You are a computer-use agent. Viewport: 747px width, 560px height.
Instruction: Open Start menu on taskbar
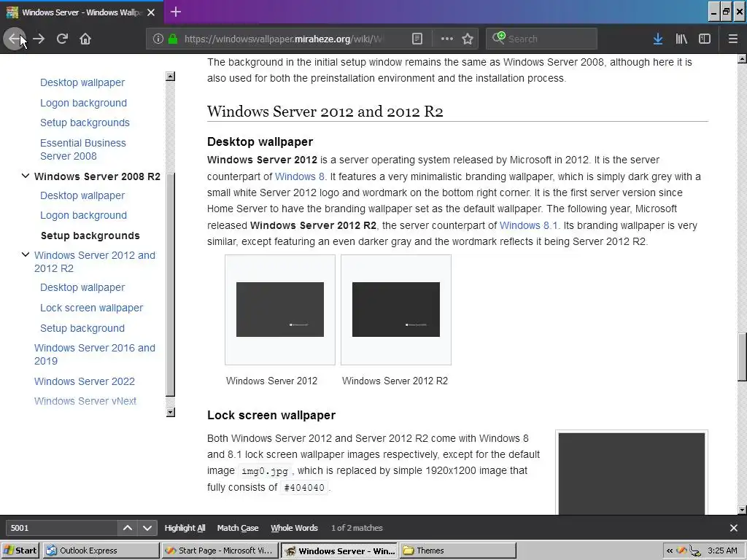pyautogui.click(x=20, y=551)
